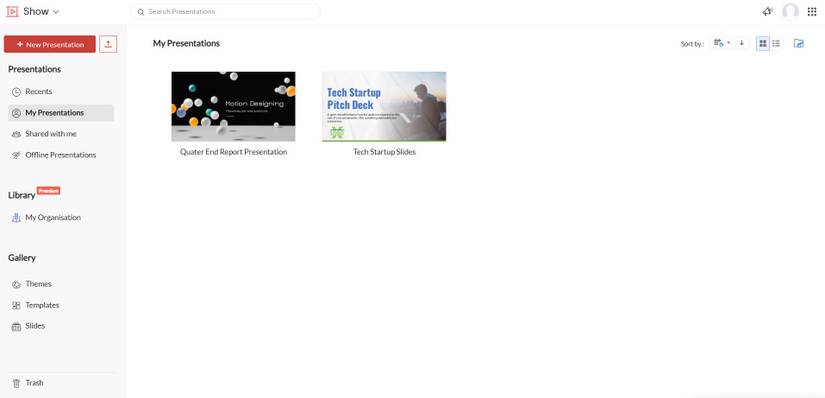The image size is (825, 398).
Task: Click the slides icon beside Slides
Action: point(16,326)
